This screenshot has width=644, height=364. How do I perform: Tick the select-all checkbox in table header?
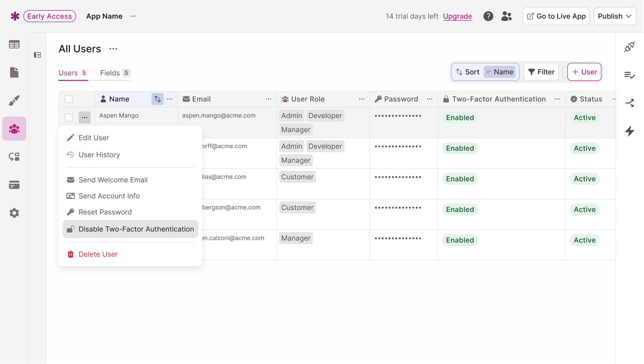point(68,99)
